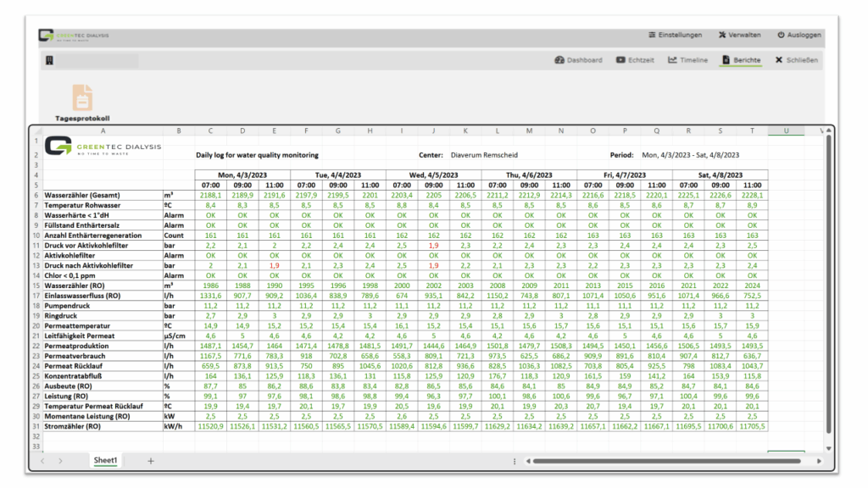The image size is (868, 488).
Task: Go to the Dashboard view
Action: pyautogui.click(x=578, y=60)
